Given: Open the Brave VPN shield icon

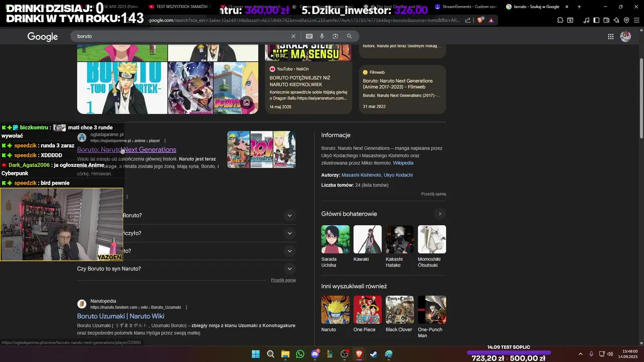Looking at the screenshot, I should (x=626, y=20).
